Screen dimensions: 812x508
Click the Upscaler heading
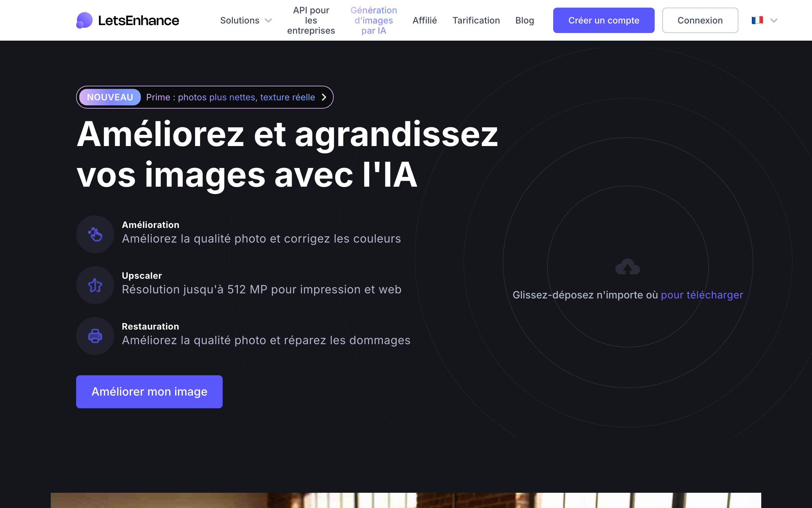point(141,276)
